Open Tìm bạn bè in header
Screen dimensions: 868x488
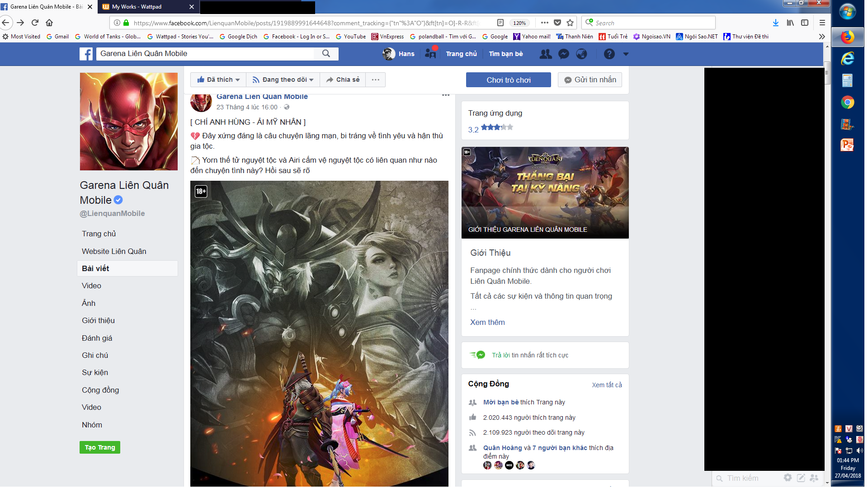pyautogui.click(x=506, y=54)
